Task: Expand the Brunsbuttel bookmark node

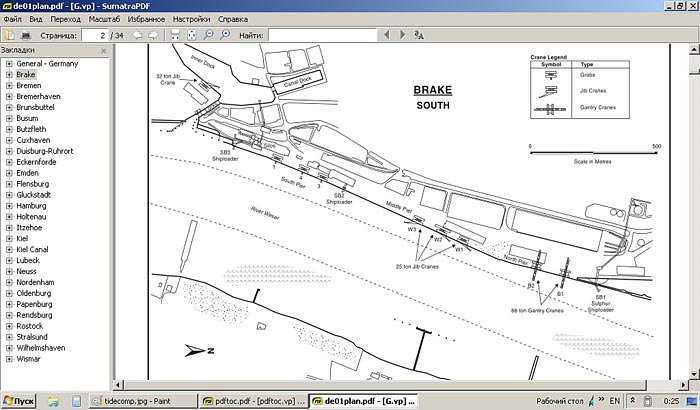Action: [x=9, y=108]
